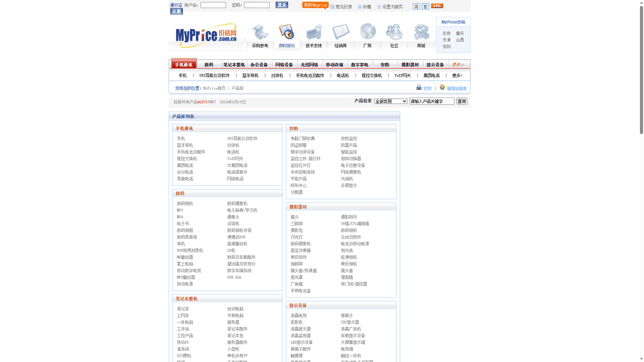
Task: Click the 用户名 username field
Action: 213,5
